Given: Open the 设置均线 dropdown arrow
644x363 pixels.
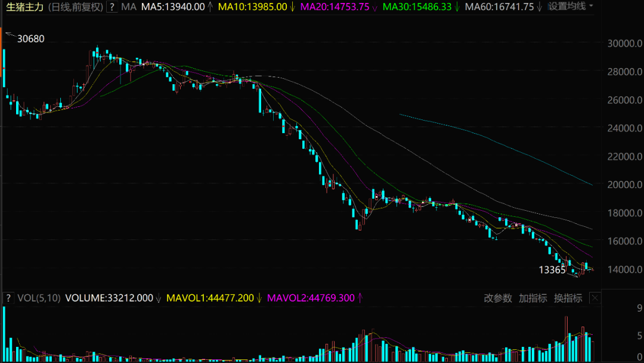Looking at the screenshot, I should point(591,6).
